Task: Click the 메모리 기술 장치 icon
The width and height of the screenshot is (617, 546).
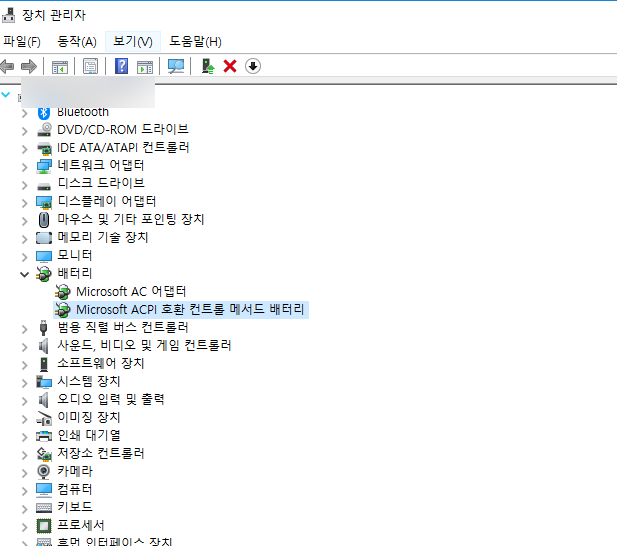Action: pyautogui.click(x=44, y=238)
